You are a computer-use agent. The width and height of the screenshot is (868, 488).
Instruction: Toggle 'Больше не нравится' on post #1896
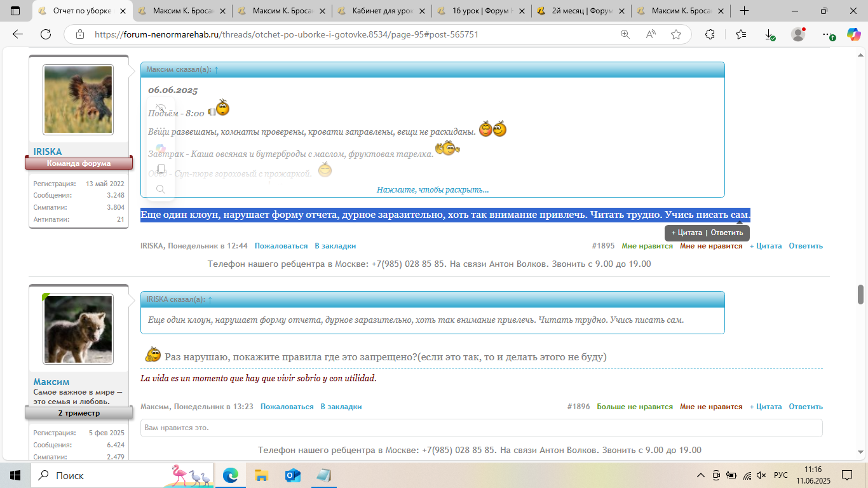tap(634, 407)
